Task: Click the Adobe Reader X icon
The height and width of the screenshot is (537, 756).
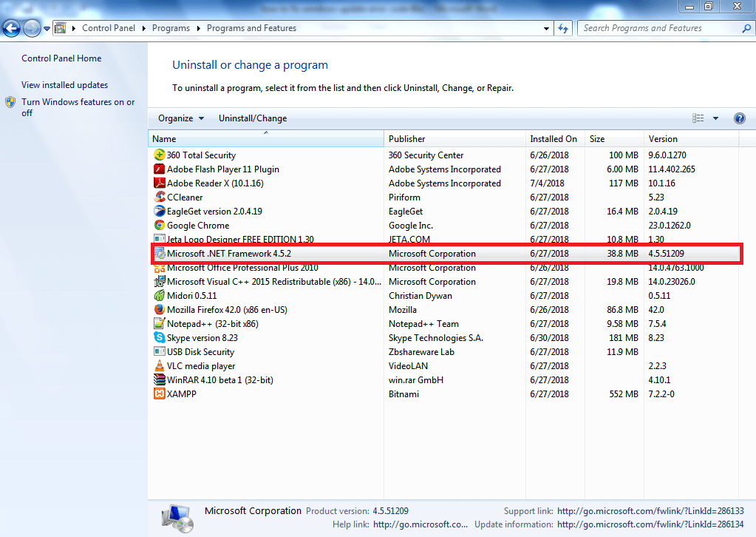Action: tap(159, 183)
